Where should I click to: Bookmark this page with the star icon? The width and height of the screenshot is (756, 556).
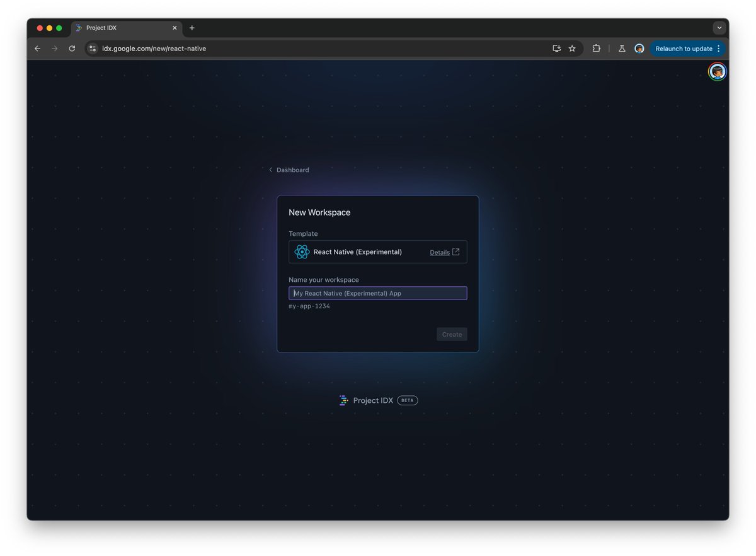click(572, 48)
